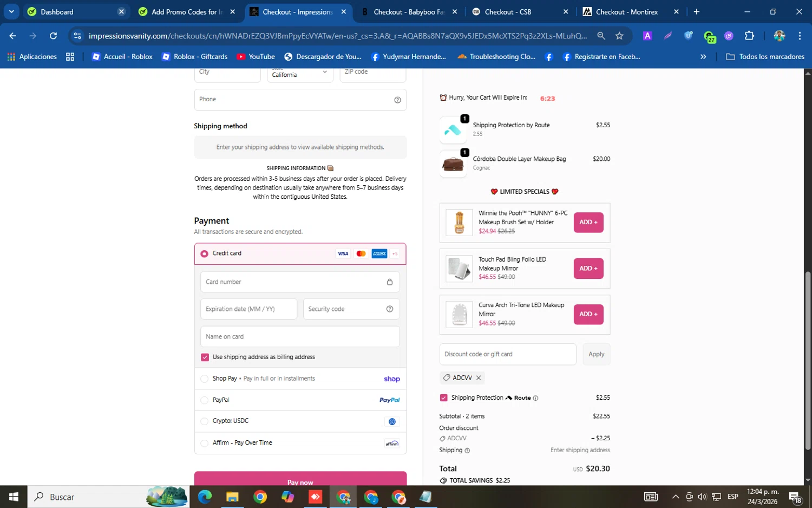Show hidden system tray icons

coord(676,497)
